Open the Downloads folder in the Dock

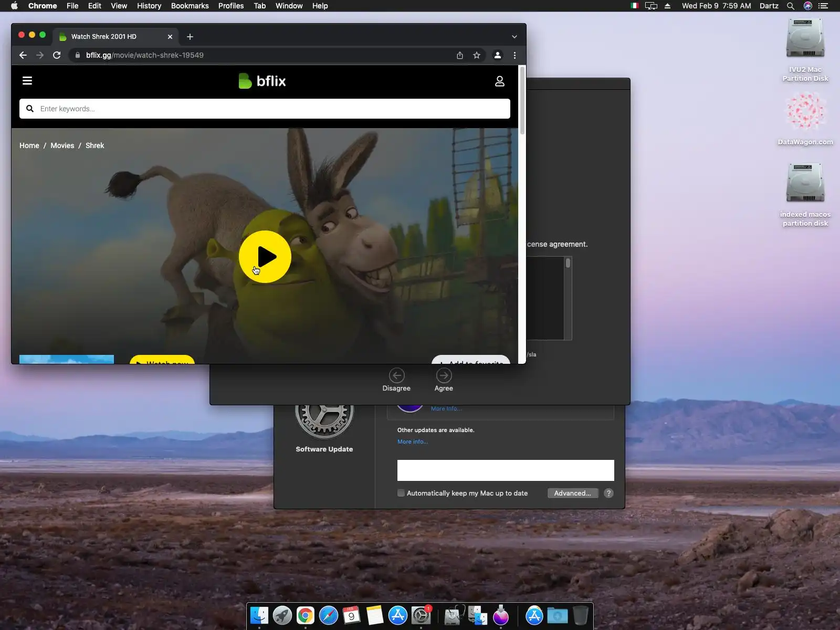558,615
